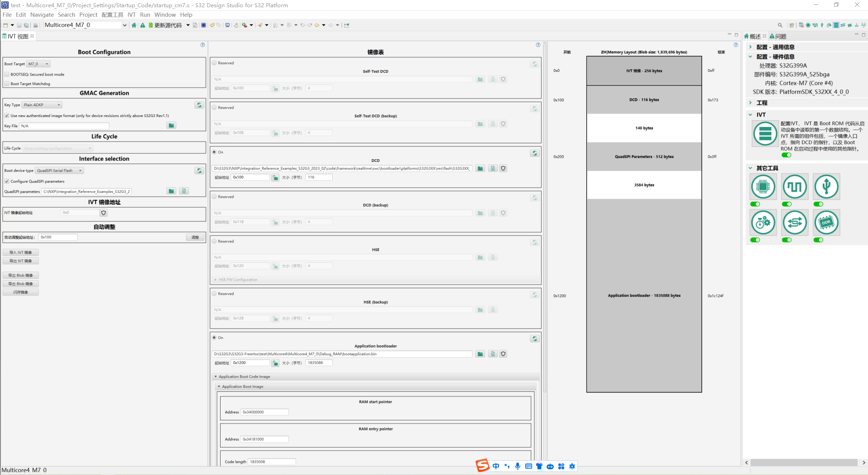Open the Multicore4_M7_0 project combo box

coord(85,25)
